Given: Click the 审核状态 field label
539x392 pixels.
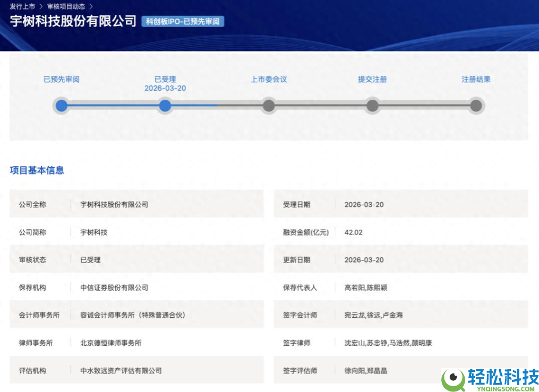Looking at the screenshot, I should (32, 260).
